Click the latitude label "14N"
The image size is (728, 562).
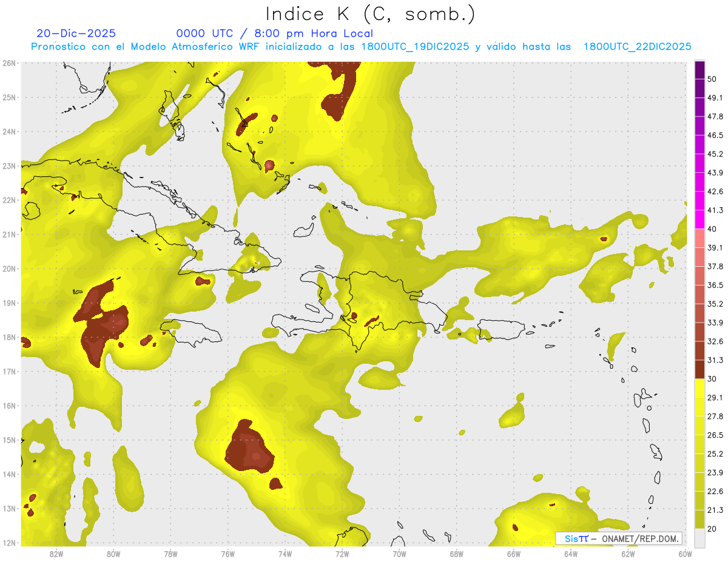click(x=9, y=474)
